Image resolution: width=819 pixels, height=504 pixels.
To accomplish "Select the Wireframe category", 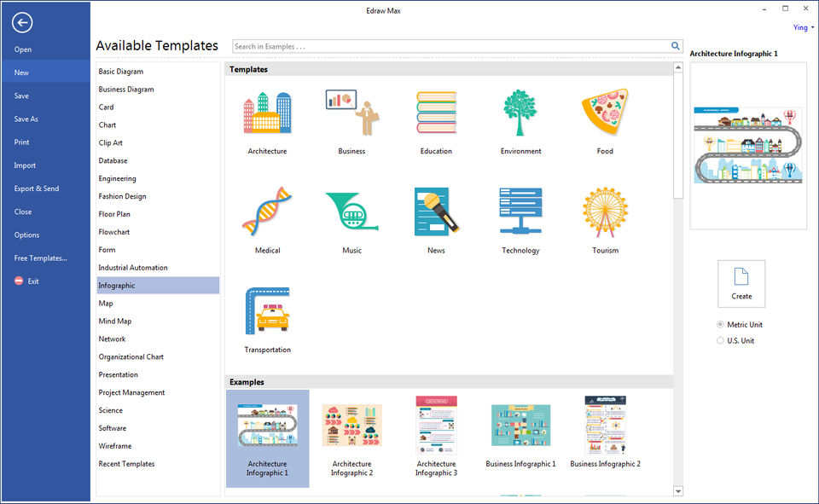I will pyautogui.click(x=115, y=446).
